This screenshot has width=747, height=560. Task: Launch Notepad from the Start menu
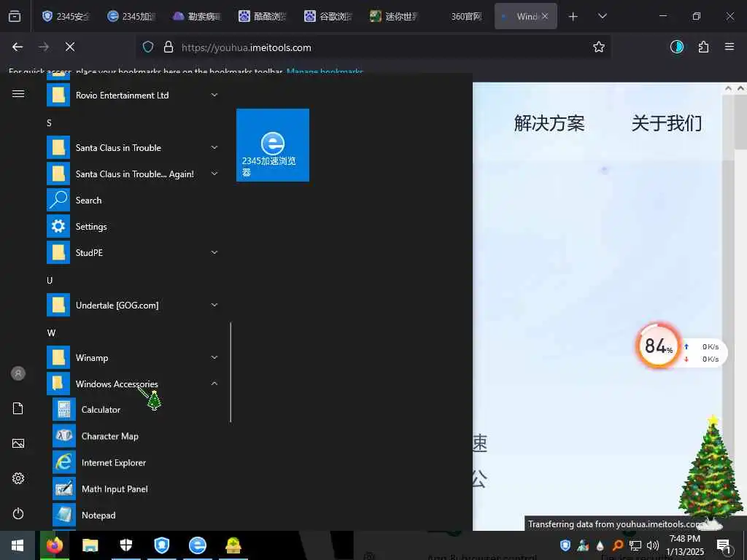136,516
